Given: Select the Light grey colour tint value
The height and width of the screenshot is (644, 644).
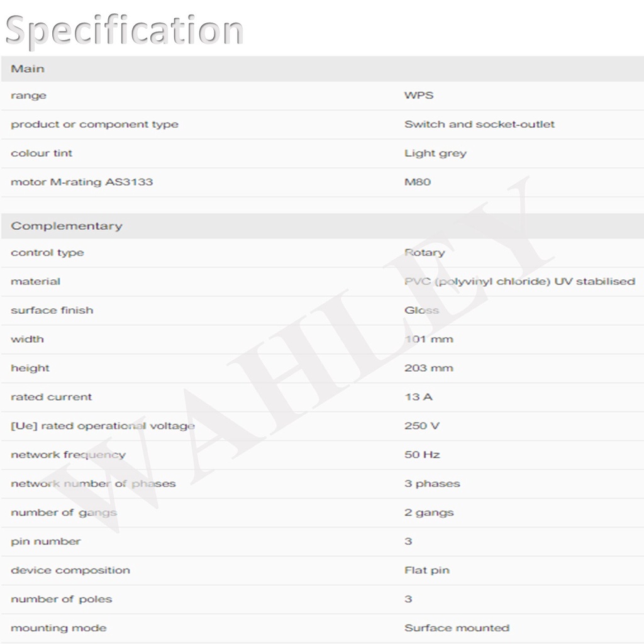Looking at the screenshot, I should tap(435, 153).
